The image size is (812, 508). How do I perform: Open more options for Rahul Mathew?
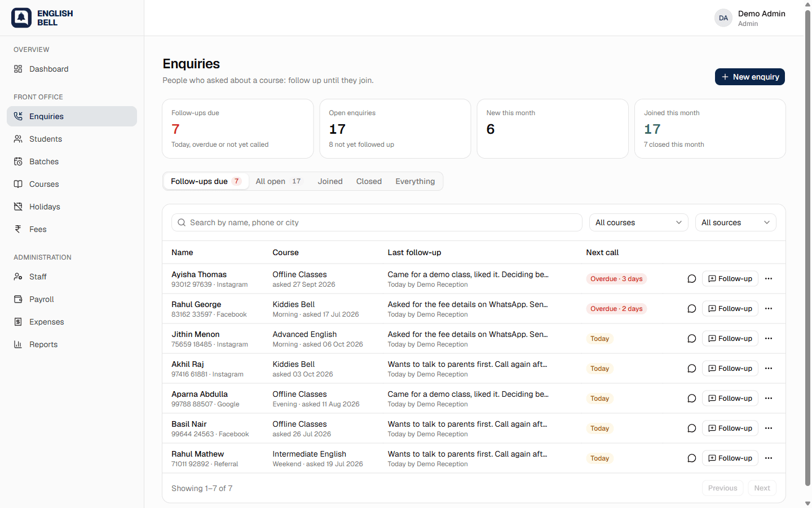pyautogui.click(x=769, y=458)
